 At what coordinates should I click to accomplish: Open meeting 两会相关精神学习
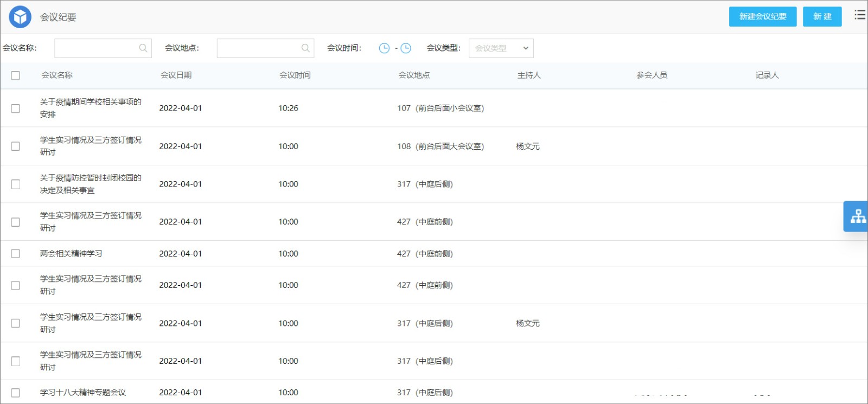(71, 254)
